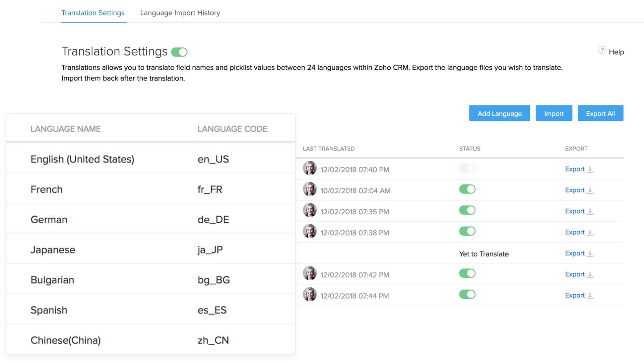Select the French language name
This screenshot has width=644, height=363.
pos(46,189)
